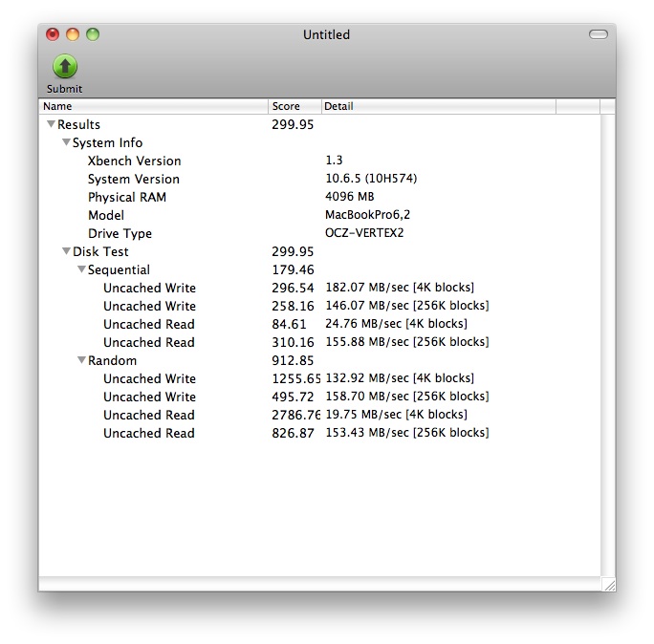Click the Sequential score 179.46
This screenshot has width=654, height=644.
tap(293, 269)
